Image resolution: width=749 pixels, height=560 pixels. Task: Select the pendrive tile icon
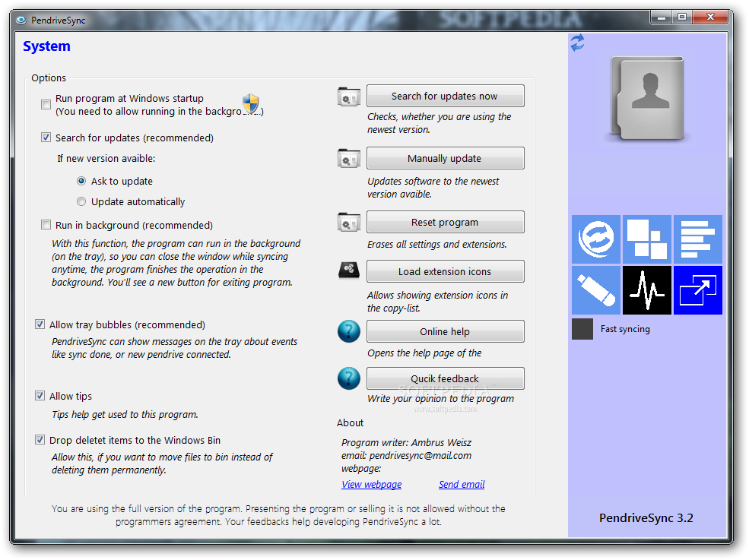(595, 290)
